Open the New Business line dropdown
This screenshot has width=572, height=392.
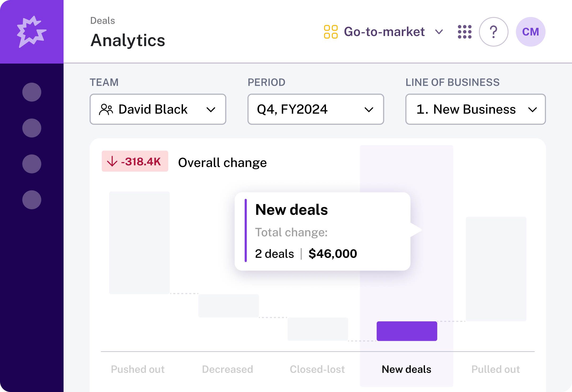(x=475, y=109)
